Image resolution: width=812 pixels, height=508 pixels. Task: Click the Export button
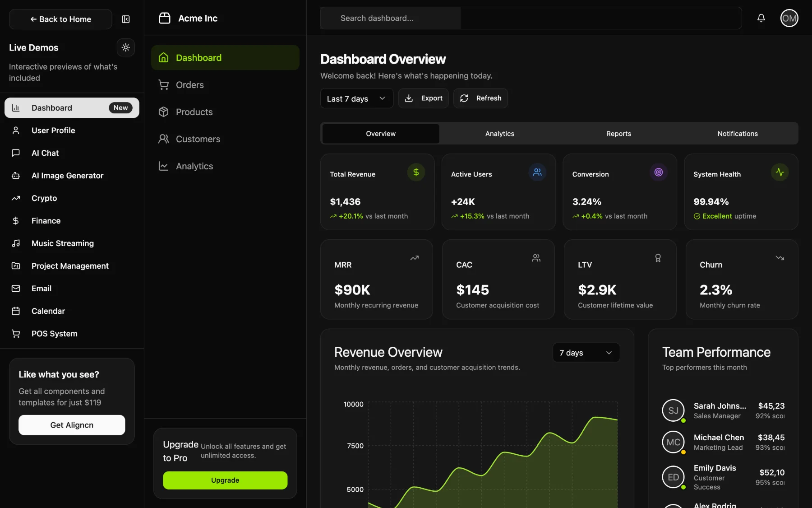click(423, 98)
